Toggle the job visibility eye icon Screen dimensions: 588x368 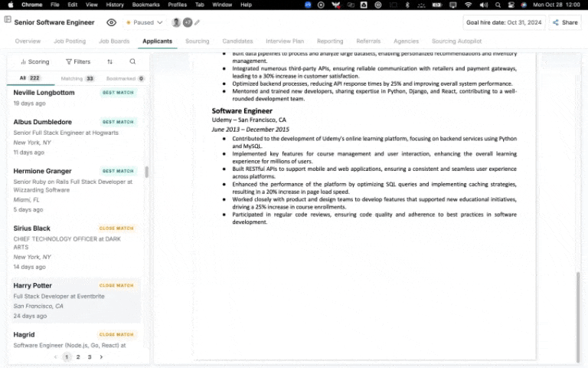click(112, 23)
